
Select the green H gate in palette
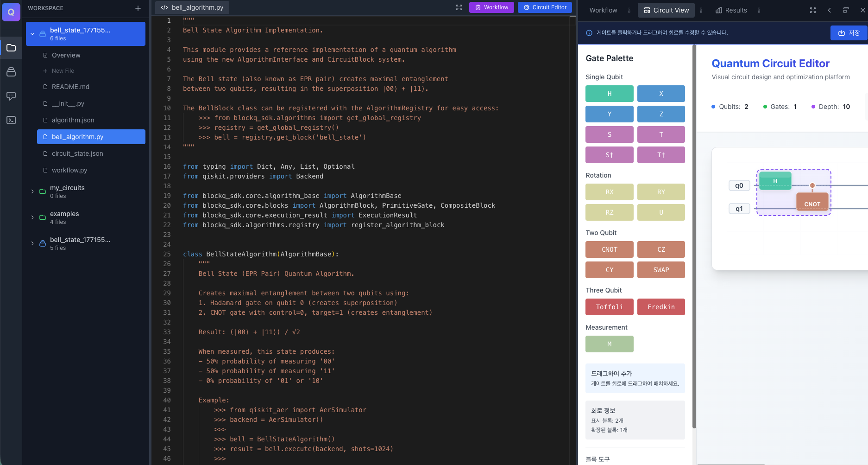click(609, 94)
